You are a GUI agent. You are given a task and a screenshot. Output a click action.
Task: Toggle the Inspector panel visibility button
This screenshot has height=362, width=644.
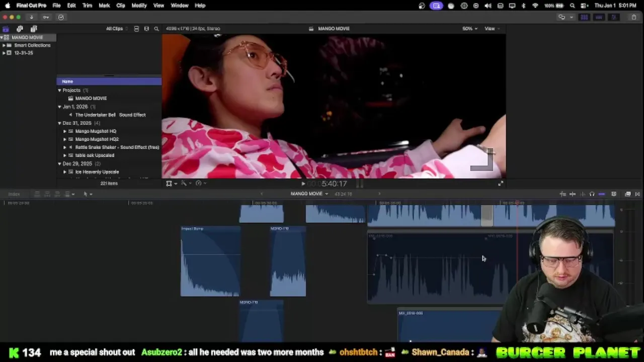click(x=613, y=17)
